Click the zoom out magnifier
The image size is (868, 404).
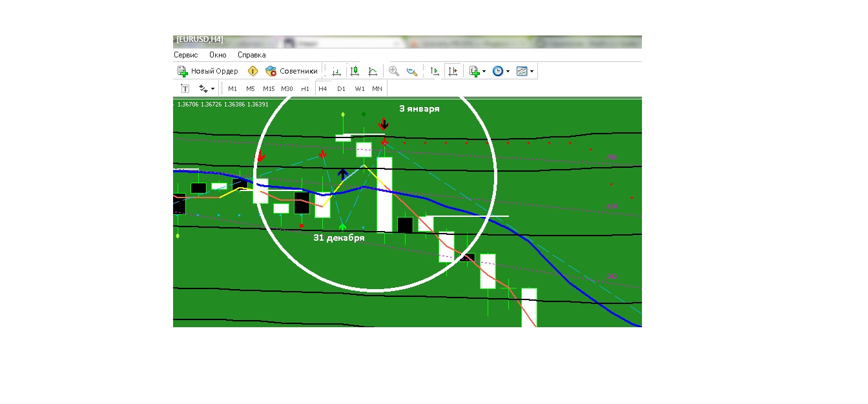411,71
